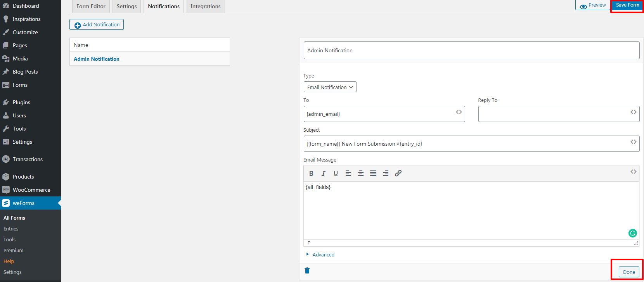Align email message text left

[348, 174]
